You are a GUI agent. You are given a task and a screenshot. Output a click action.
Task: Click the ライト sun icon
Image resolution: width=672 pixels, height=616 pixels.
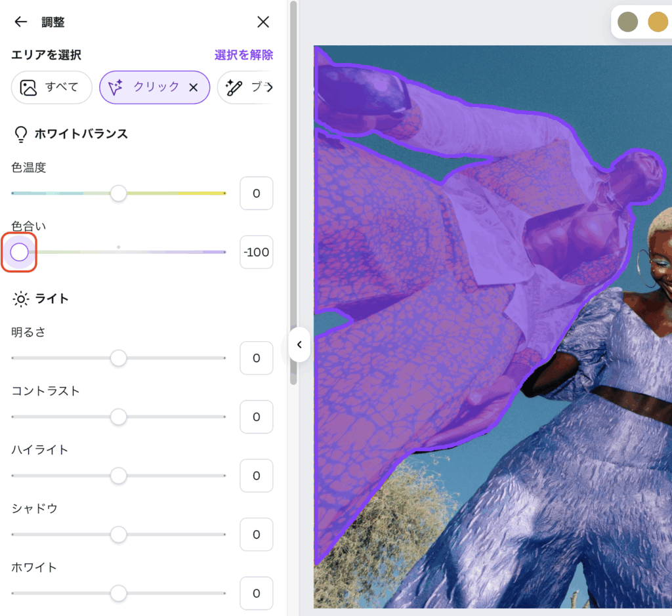click(x=20, y=299)
